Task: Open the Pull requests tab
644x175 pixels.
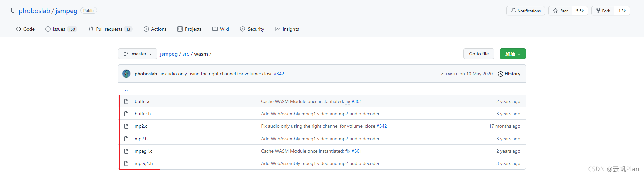Action: [x=110, y=29]
